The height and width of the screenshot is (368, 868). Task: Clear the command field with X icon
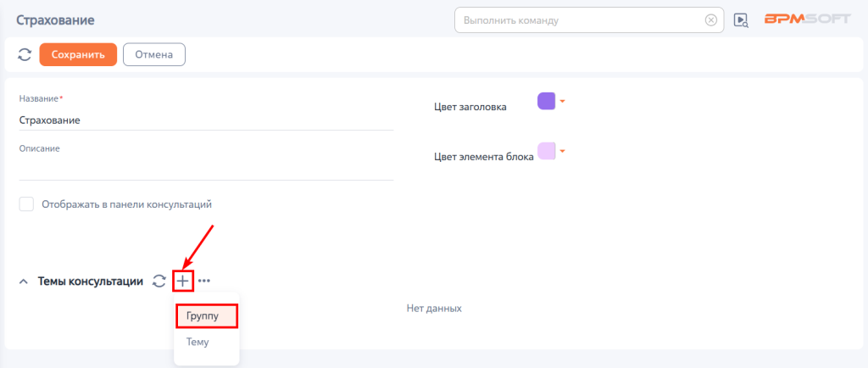pyautogui.click(x=711, y=20)
